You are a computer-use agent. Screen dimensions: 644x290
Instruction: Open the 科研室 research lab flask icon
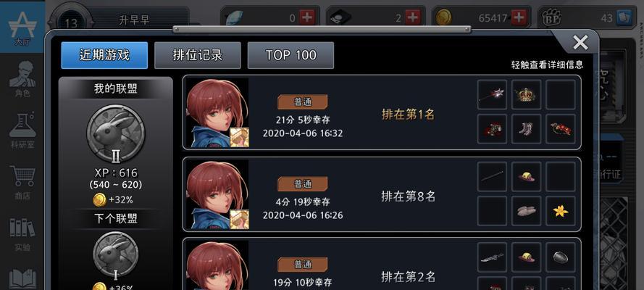[22, 129]
